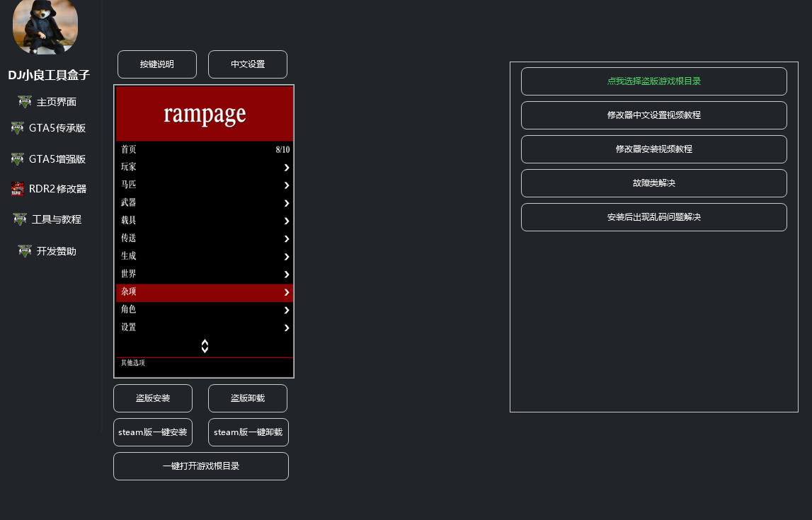Expand the 设置 chevron arrow
Image resolution: width=812 pixels, height=520 pixels.
(x=287, y=328)
